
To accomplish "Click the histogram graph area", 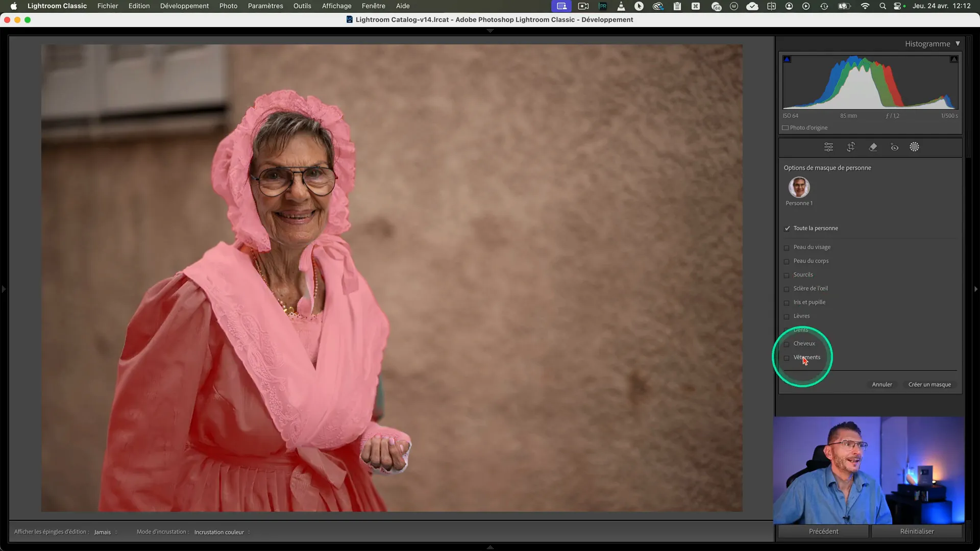I will (870, 82).
